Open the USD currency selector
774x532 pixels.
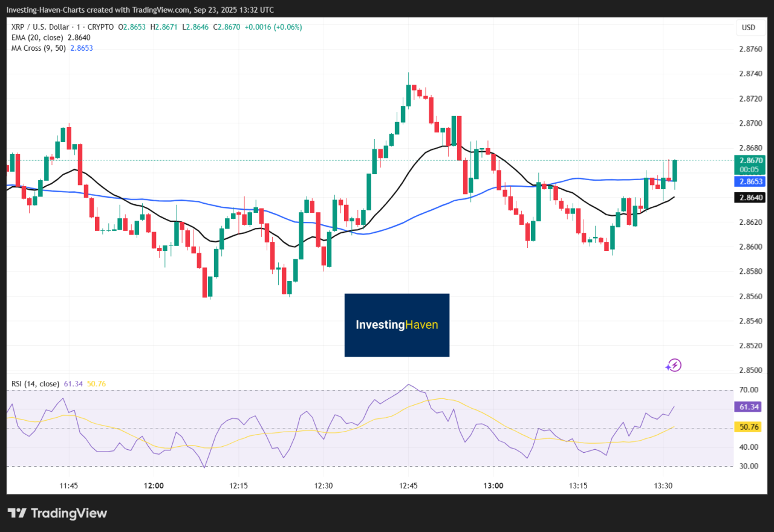click(x=749, y=28)
